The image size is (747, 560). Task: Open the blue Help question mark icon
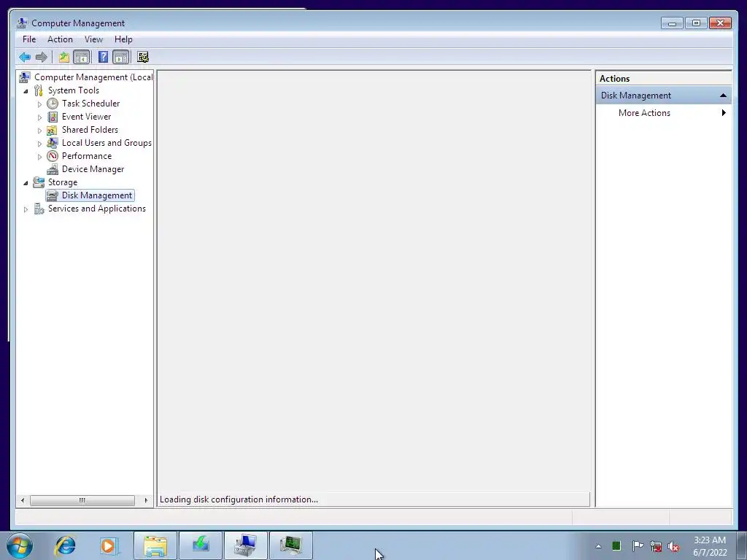pyautogui.click(x=103, y=58)
